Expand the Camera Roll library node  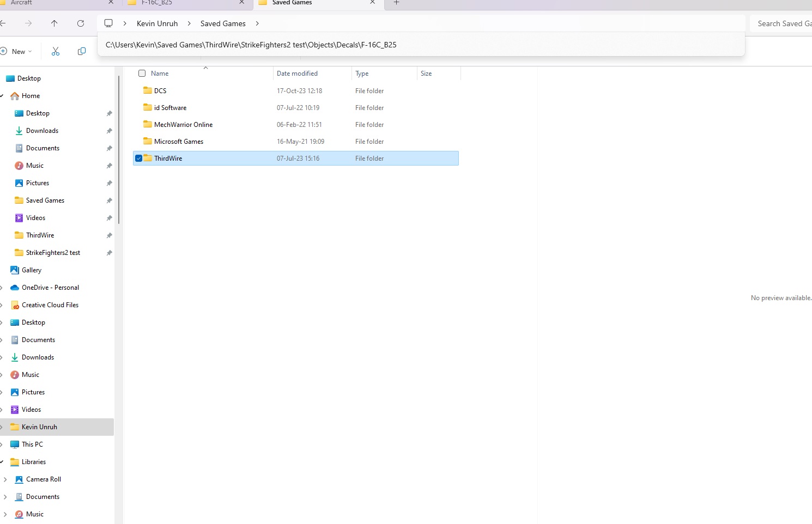(5, 479)
